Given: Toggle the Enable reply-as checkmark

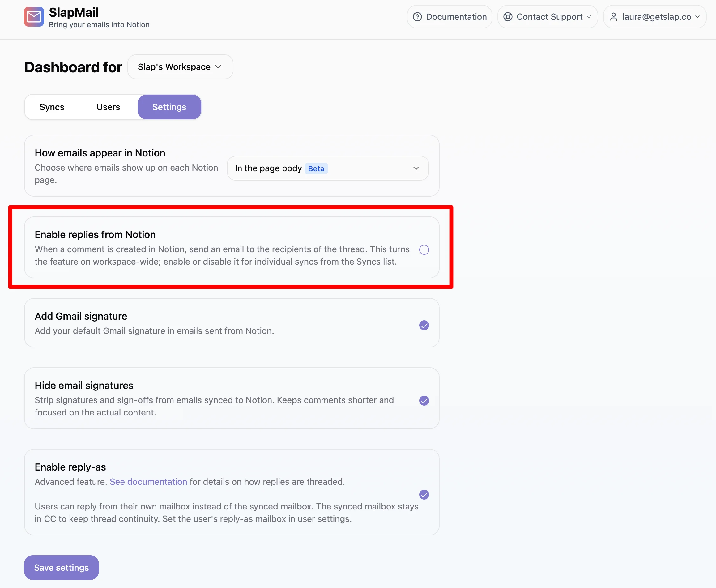Looking at the screenshot, I should click(x=424, y=495).
